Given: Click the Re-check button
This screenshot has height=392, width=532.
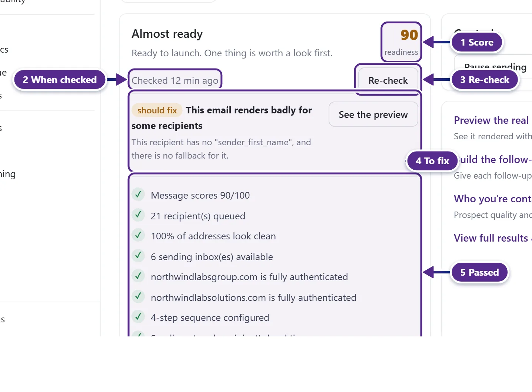Looking at the screenshot, I should pos(388,80).
